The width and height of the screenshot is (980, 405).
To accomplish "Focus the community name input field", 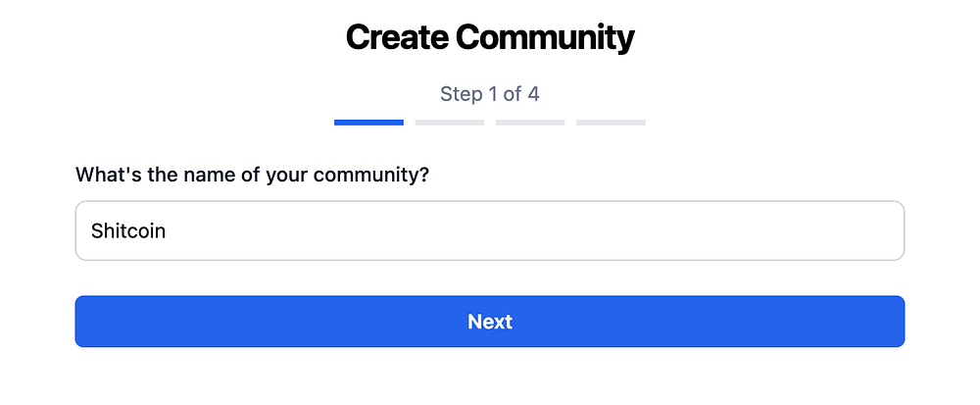I will click(x=489, y=230).
